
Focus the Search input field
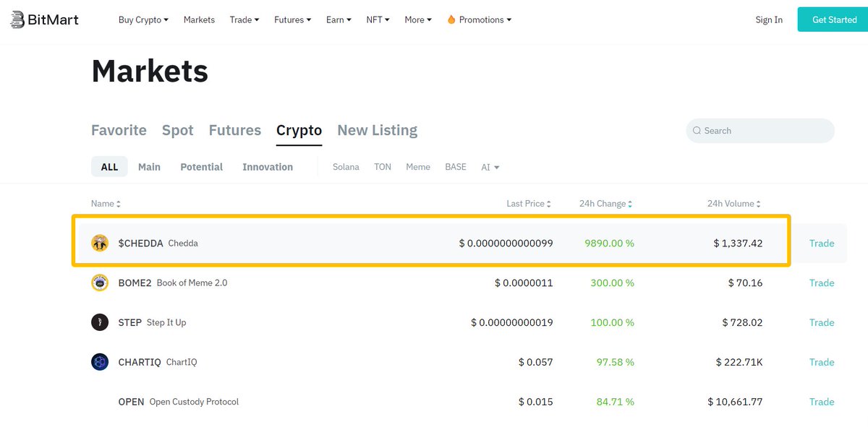pyautogui.click(x=760, y=131)
